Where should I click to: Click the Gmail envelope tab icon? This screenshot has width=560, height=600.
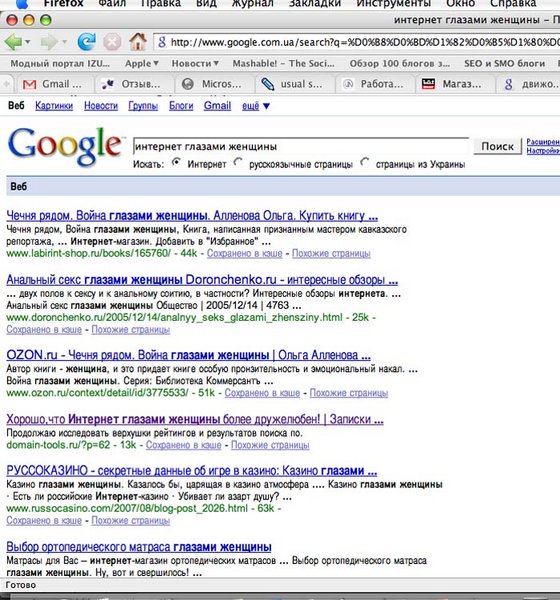[29, 85]
